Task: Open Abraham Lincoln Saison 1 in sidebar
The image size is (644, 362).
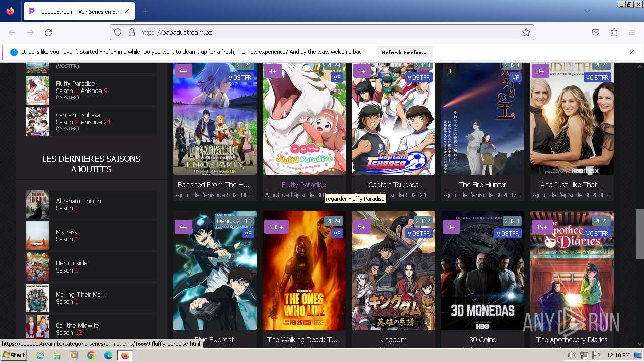Action: click(x=91, y=204)
